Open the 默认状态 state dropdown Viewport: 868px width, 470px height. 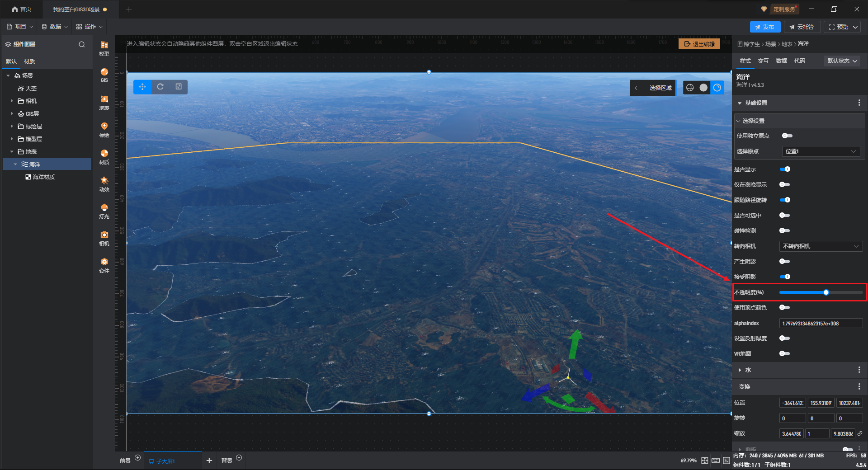coord(842,61)
